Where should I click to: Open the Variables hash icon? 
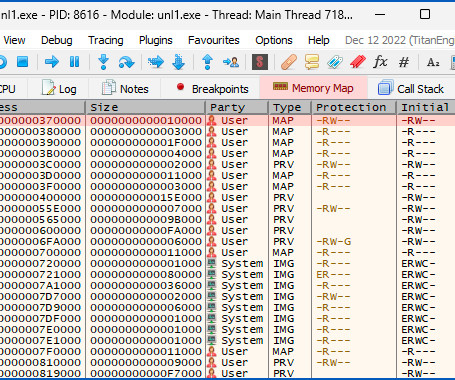(x=404, y=62)
